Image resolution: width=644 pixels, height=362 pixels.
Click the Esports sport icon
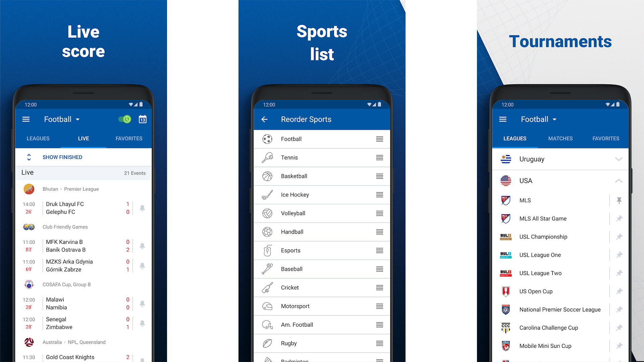point(267,250)
